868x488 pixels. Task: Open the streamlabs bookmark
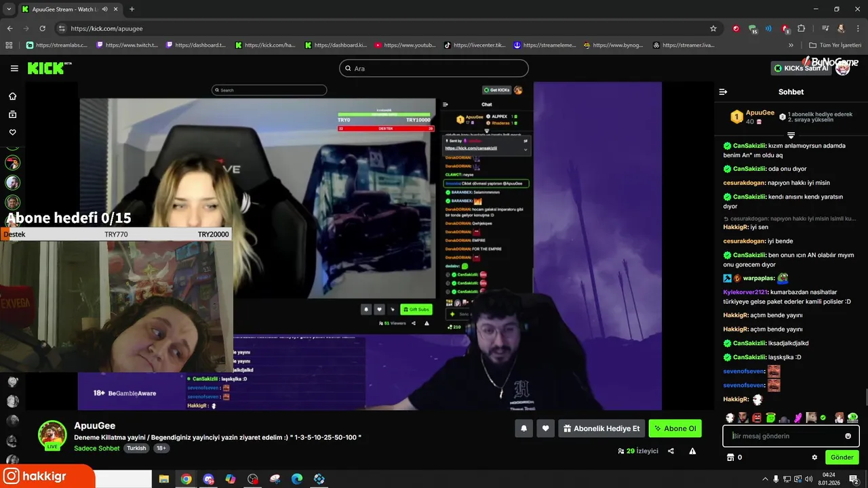[58, 45]
